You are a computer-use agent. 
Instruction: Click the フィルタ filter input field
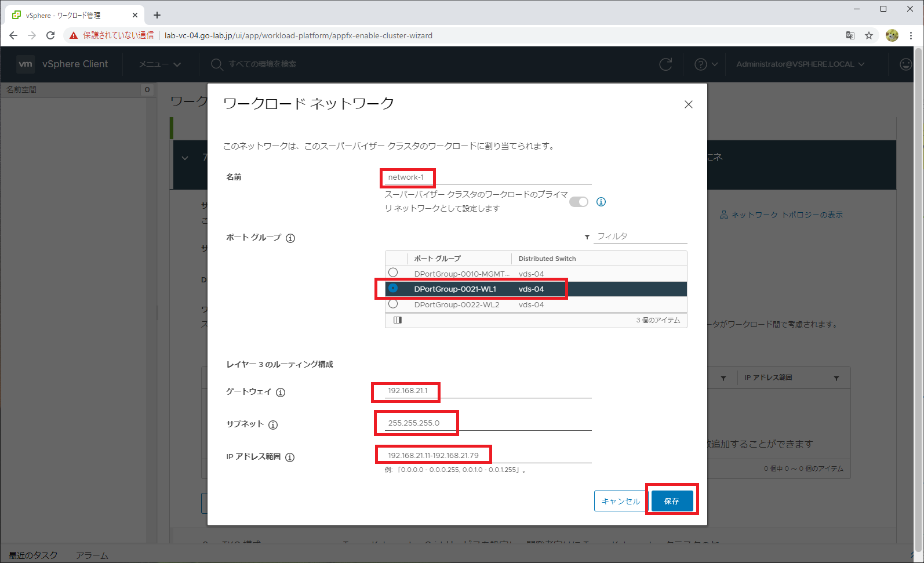point(641,236)
